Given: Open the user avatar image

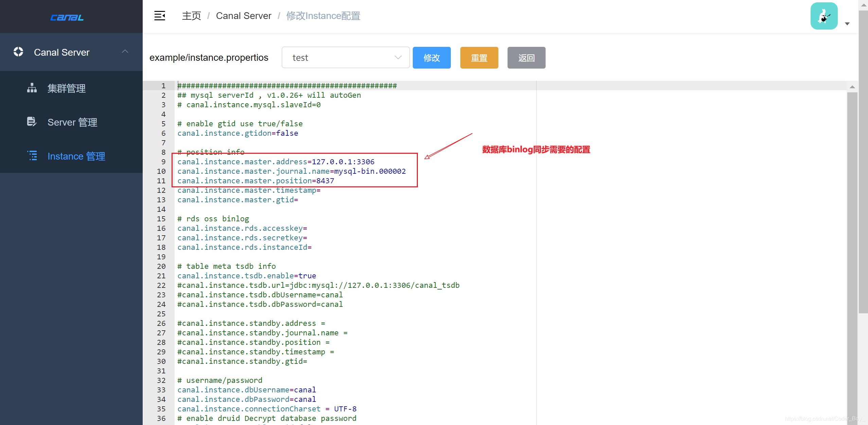Looking at the screenshot, I should (824, 16).
